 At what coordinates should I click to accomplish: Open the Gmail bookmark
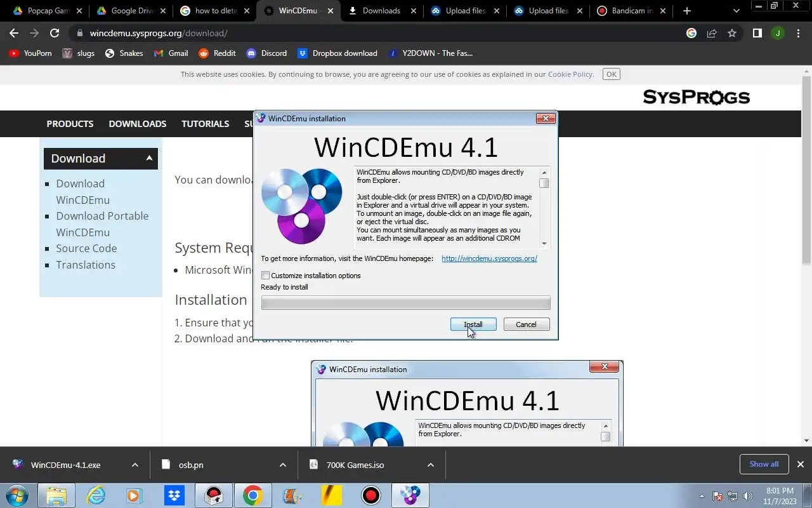(171, 53)
